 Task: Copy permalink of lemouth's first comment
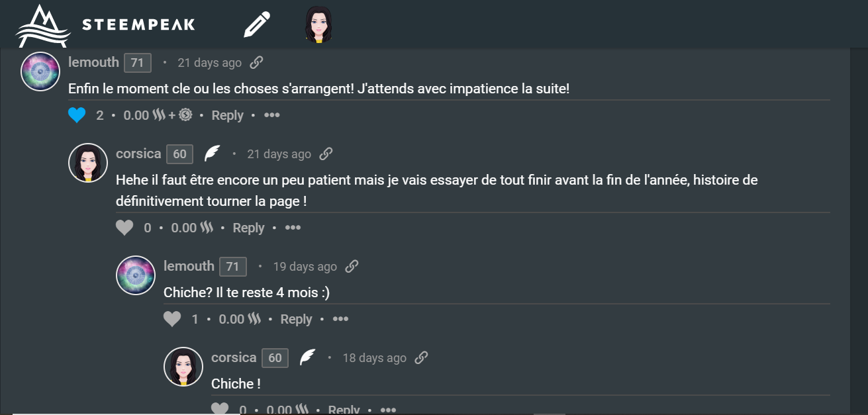tap(256, 63)
